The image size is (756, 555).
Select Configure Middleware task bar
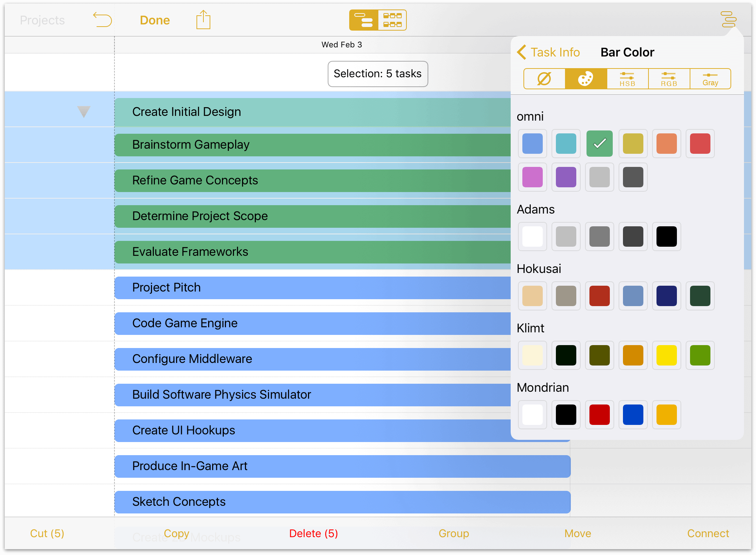tap(313, 359)
